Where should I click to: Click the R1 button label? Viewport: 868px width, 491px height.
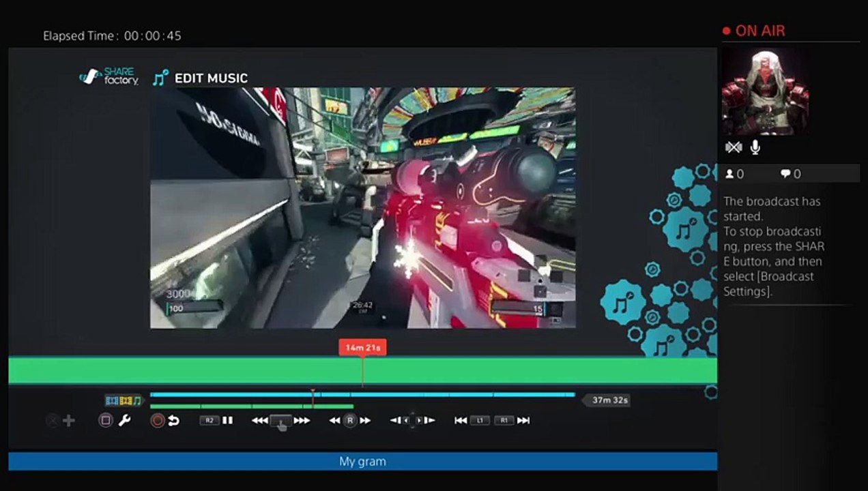point(504,421)
